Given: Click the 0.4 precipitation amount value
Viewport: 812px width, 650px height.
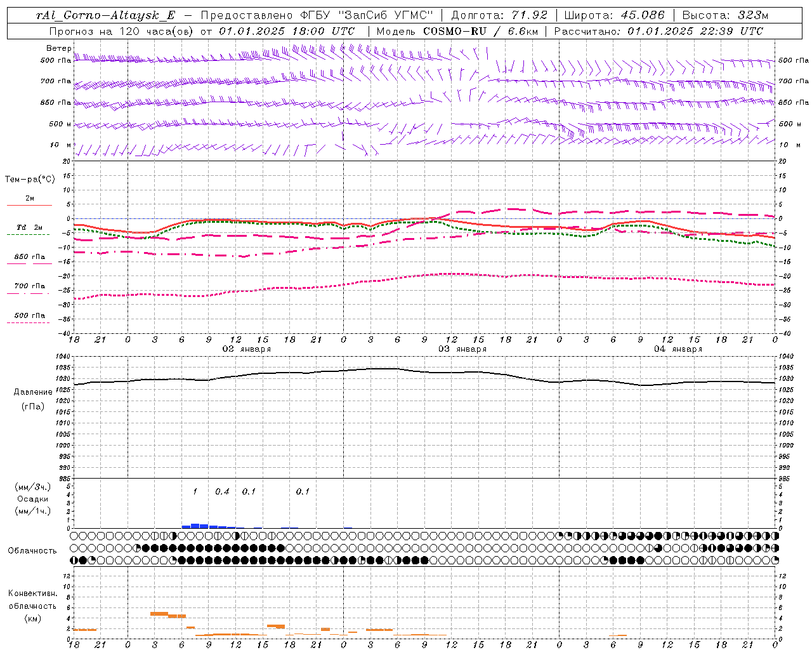Looking at the screenshot, I should (x=222, y=491).
